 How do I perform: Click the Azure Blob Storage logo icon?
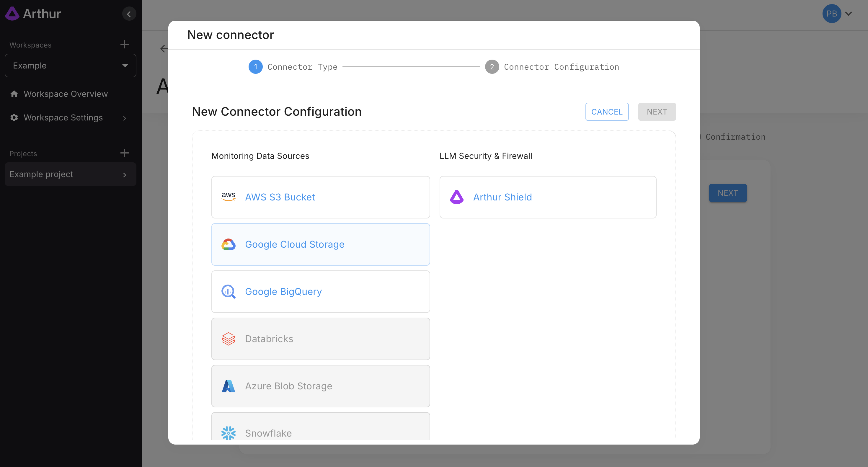pos(229,386)
